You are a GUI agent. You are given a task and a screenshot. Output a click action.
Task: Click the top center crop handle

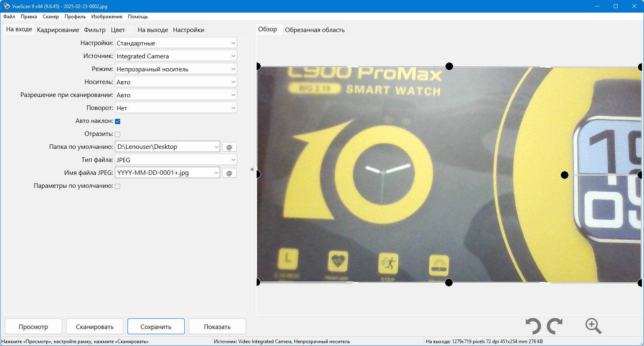449,66
